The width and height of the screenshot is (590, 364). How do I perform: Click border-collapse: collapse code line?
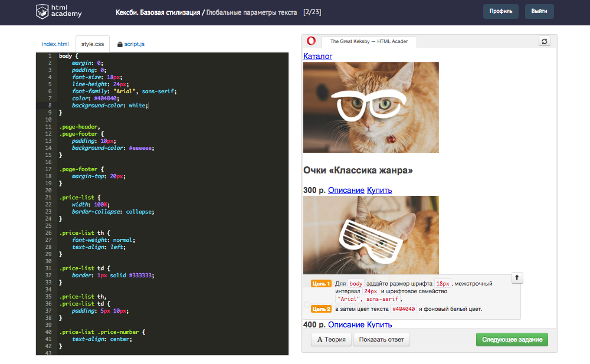pyautogui.click(x=113, y=212)
